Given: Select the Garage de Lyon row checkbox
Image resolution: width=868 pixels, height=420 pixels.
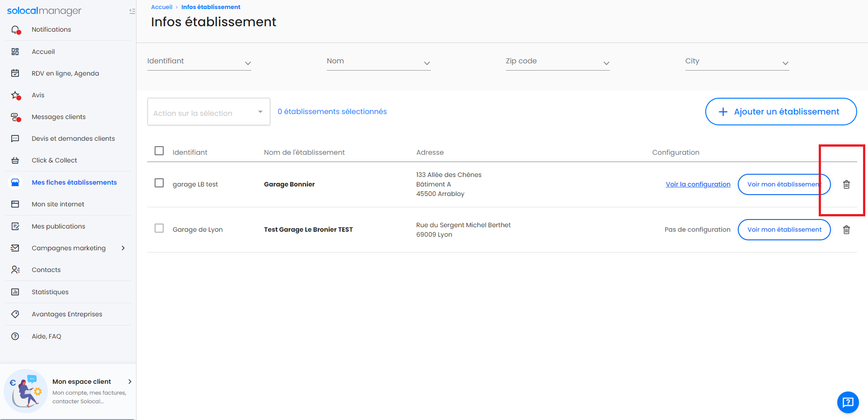Looking at the screenshot, I should (x=159, y=228).
